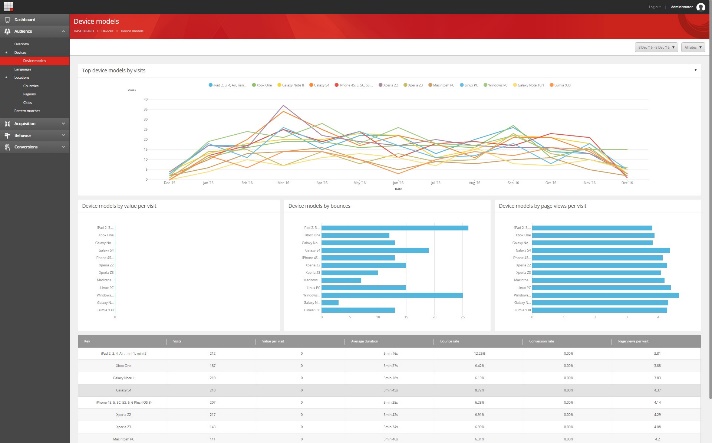The image size is (712, 443).
Task: Click the Conversions section icon
Action: [7, 147]
